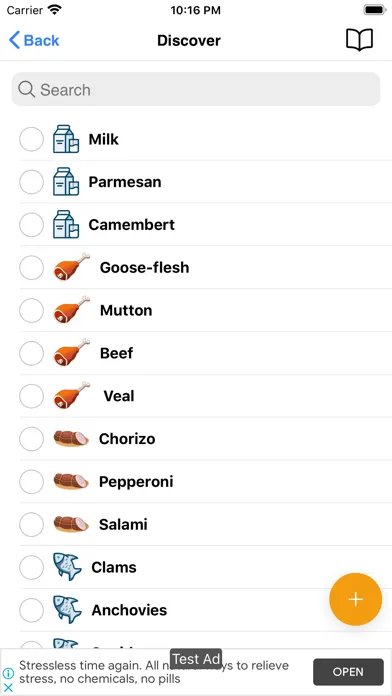Select the Beef checkbox circle
The width and height of the screenshot is (392, 696).
pos(32,353)
